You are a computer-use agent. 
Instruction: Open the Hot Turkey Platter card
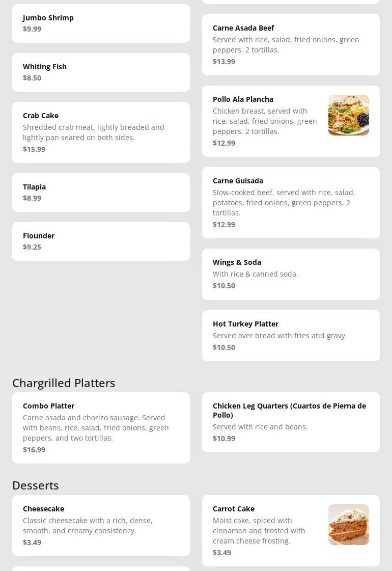[291, 336]
